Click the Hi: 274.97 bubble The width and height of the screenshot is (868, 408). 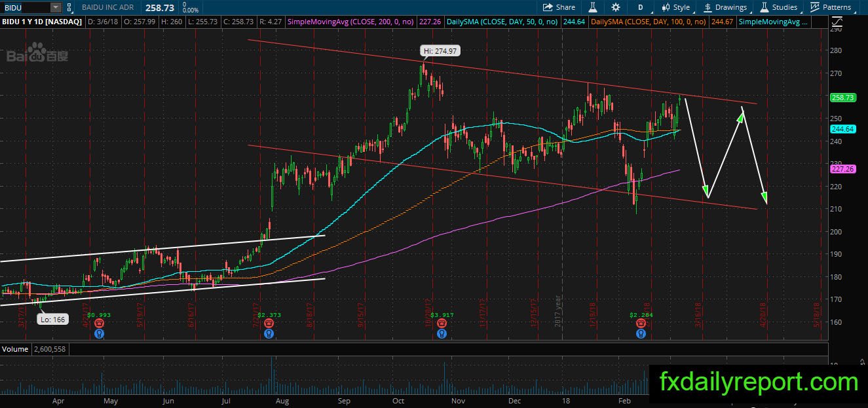pos(440,50)
